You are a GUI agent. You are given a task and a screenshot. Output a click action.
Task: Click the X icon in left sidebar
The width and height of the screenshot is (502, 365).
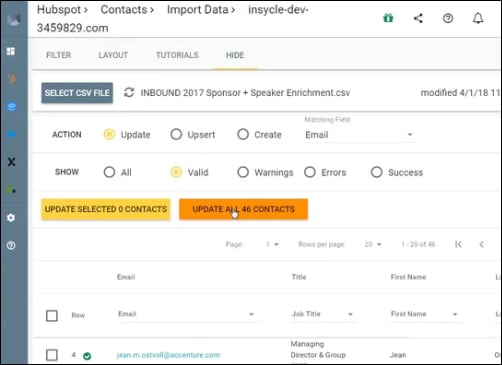[11, 162]
